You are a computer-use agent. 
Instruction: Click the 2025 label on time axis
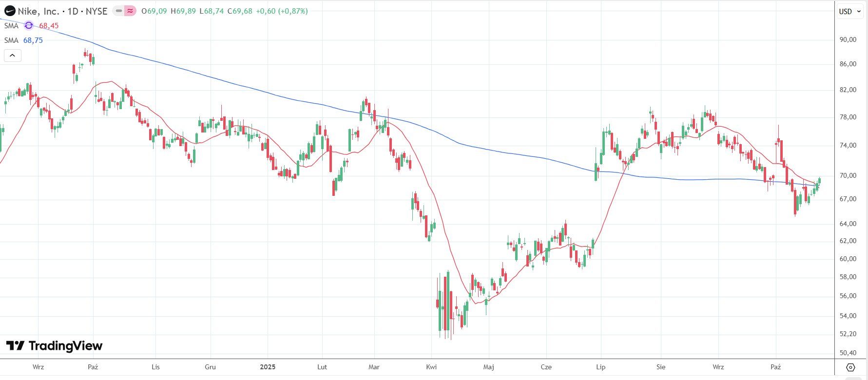tap(268, 367)
